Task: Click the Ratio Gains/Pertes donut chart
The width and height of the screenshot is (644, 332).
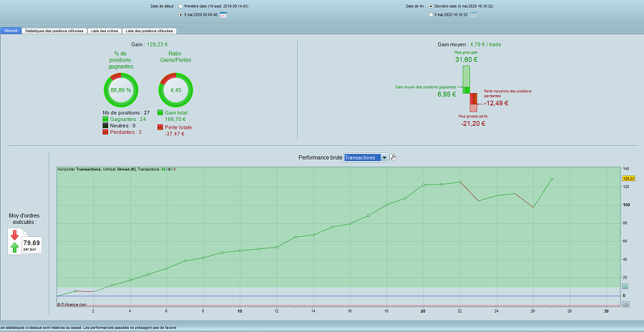Action: pyautogui.click(x=176, y=90)
